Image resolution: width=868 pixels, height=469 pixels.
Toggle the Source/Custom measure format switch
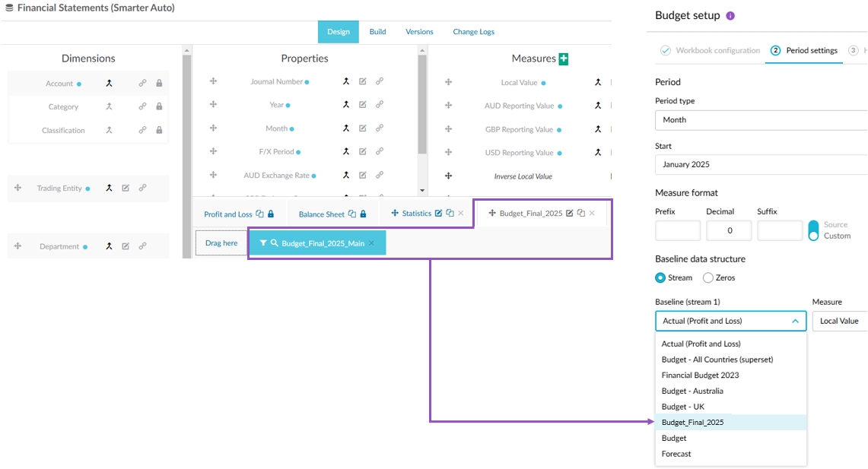[813, 230]
